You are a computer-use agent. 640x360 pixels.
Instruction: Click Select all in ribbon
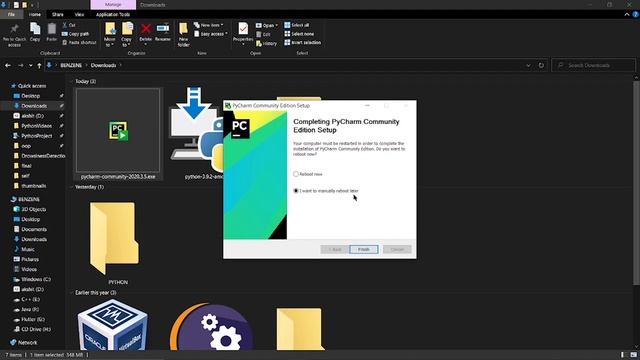[x=297, y=25]
